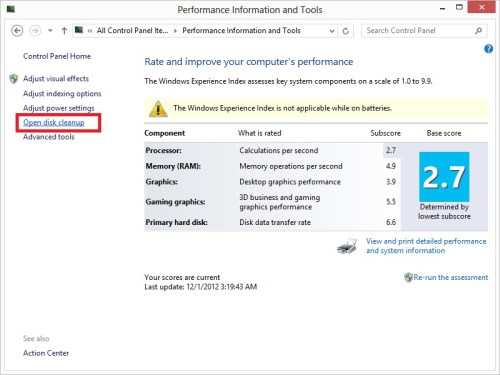Viewport: 500px width, 375px height.
Task: Click the Graphics subscore 3.9
Action: [391, 182]
